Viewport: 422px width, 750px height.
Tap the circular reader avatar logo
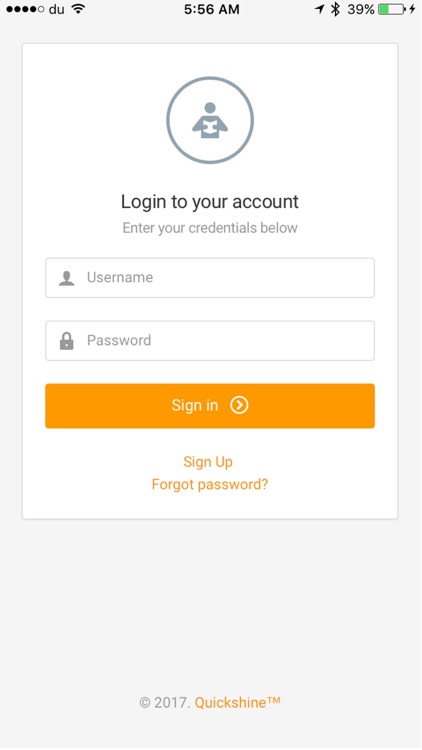pos(210,120)
